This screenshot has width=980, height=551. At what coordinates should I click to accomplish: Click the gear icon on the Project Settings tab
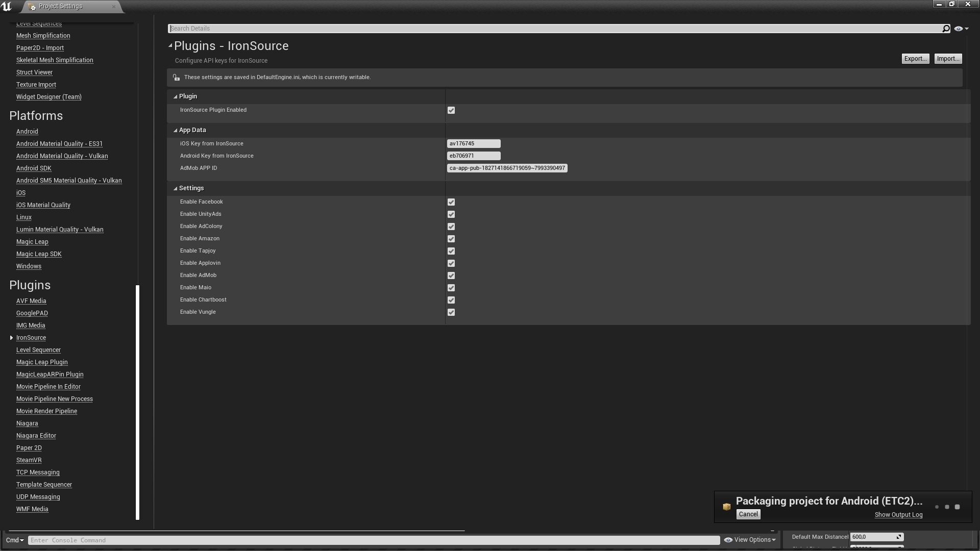pyautogui.click(x=32, y=6)
